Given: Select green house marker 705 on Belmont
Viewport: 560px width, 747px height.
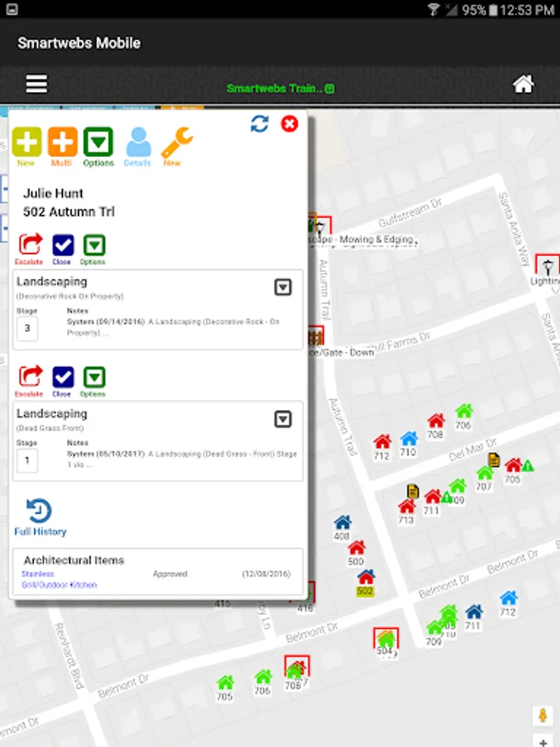Looking at the screenshot, I should click(225, 683).
